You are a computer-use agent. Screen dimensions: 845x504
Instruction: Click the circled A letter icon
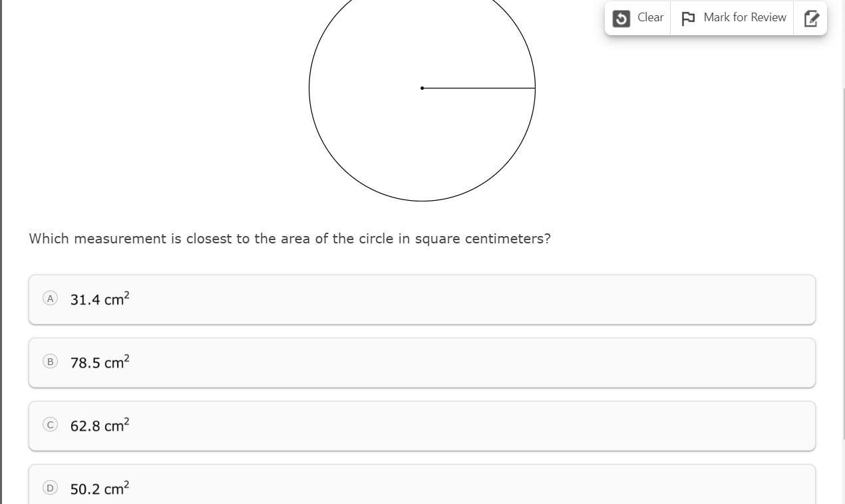50,299
